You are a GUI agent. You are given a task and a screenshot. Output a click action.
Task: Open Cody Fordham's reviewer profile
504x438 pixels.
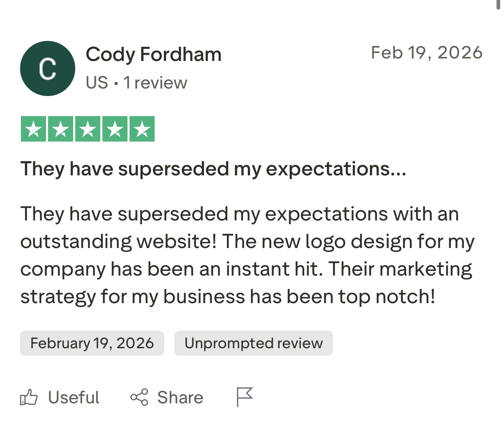(x=153, y=55)
